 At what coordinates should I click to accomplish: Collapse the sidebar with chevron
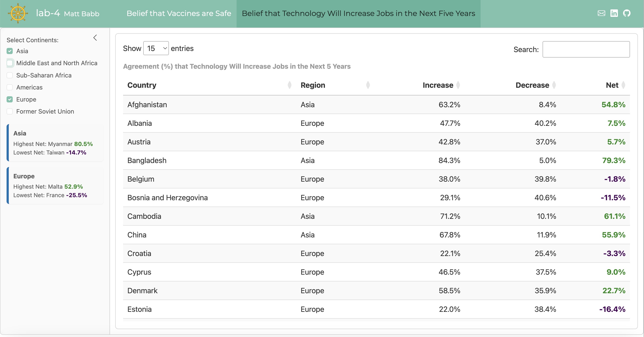tap(95, 38)
